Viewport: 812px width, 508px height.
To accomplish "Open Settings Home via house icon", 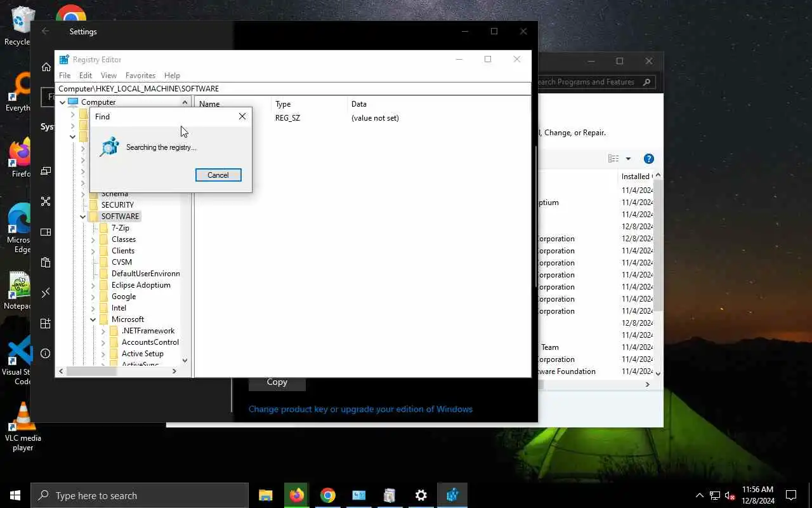I will tap(46, 67).
